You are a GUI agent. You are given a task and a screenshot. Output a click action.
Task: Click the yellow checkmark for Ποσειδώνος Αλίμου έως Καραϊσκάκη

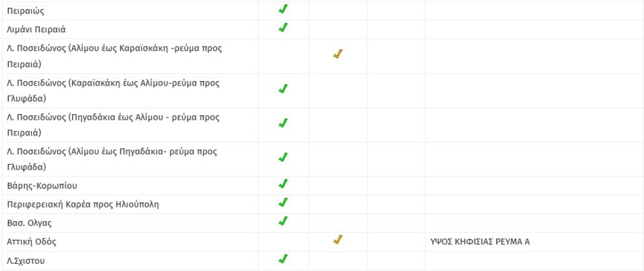(337, 54)
